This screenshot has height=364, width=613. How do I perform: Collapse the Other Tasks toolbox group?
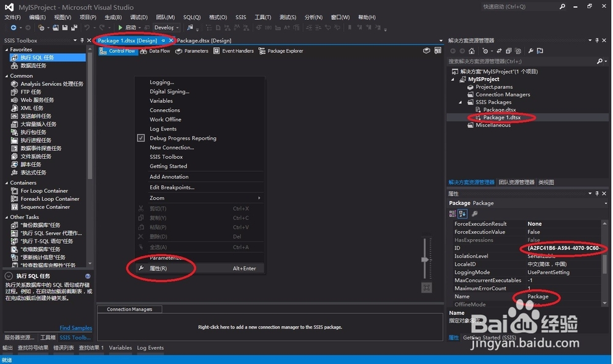(6, 218)
